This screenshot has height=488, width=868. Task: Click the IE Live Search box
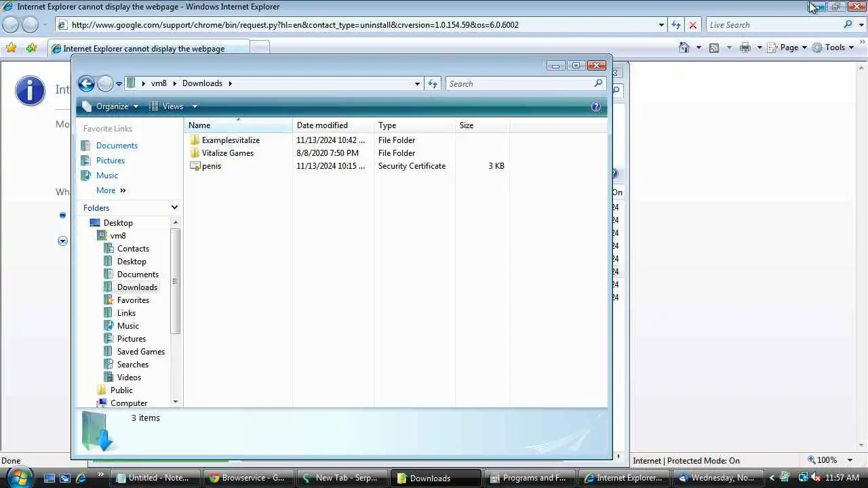[x=774, y=25]
